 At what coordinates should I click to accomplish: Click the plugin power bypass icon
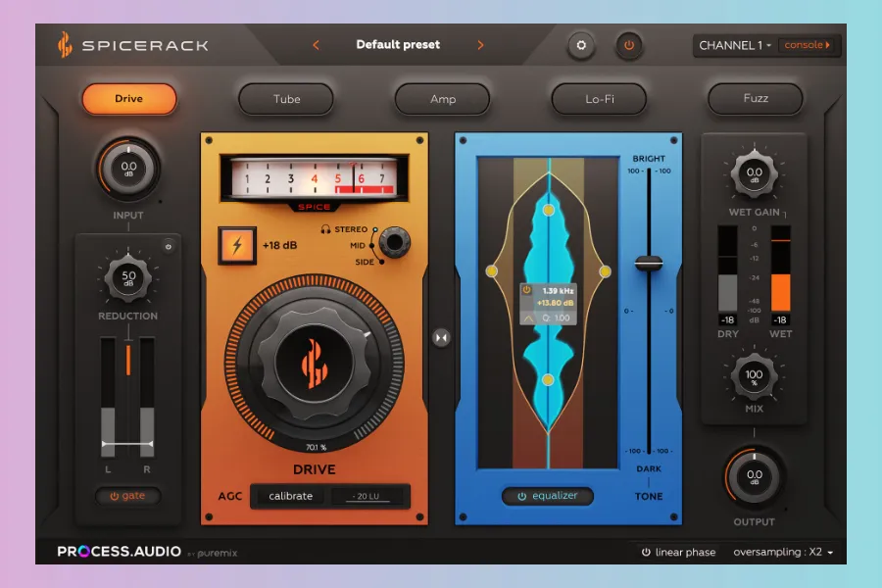[628, 45]
